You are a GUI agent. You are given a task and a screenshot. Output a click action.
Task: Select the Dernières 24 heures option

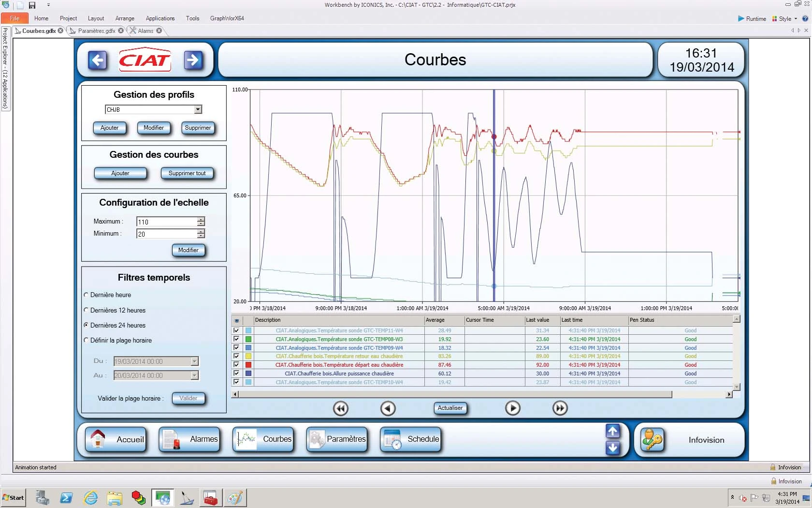click(86, 325)
